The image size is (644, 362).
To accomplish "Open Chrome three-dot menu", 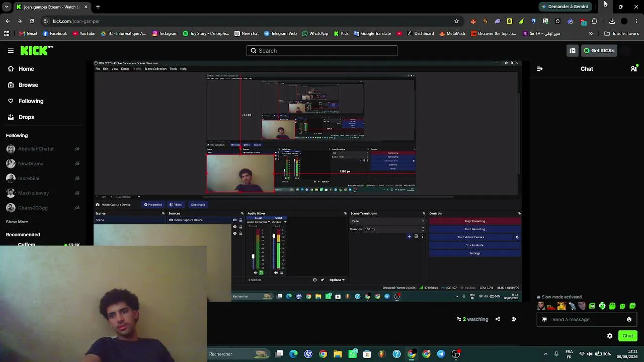I will click(x=636, y=21).
